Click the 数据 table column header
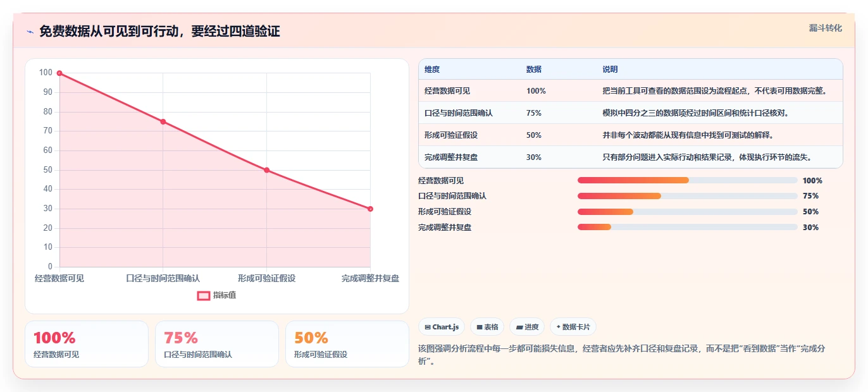 534,70
